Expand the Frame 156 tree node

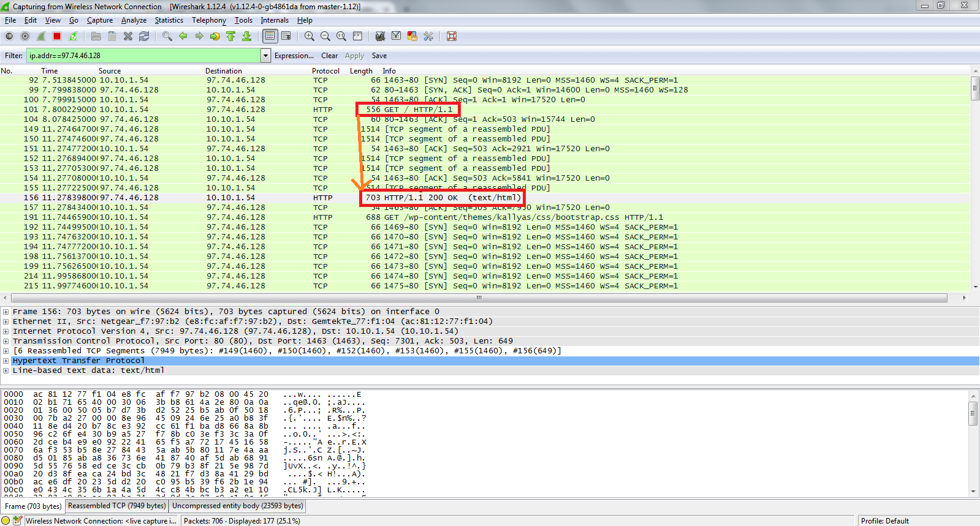tap(6, 312)
